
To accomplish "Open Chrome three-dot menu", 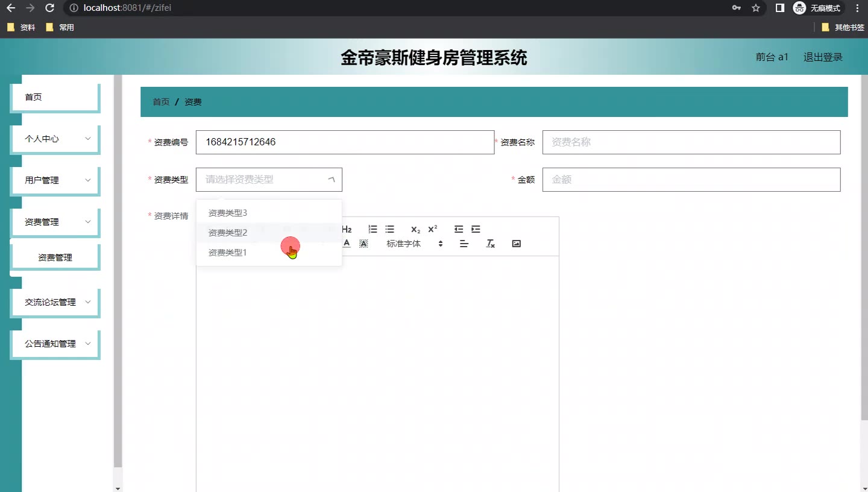I will coord(857,8).
